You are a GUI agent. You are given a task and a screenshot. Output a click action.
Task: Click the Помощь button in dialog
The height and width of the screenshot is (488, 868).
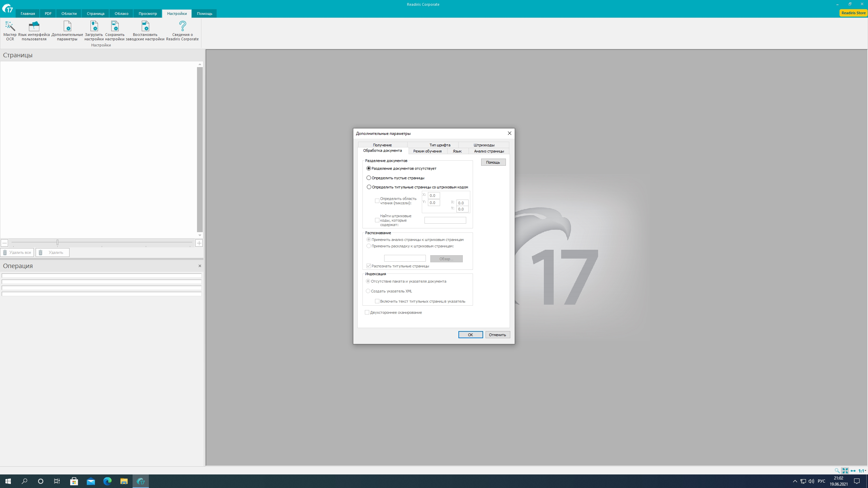pyautogui.click(x=493, y=162)
